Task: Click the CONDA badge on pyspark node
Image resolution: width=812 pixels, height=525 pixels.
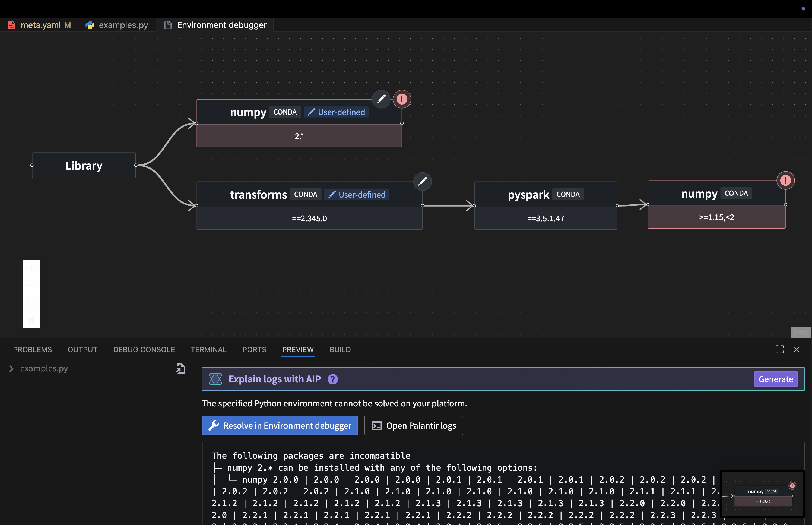Action: (x=568, y=194)
